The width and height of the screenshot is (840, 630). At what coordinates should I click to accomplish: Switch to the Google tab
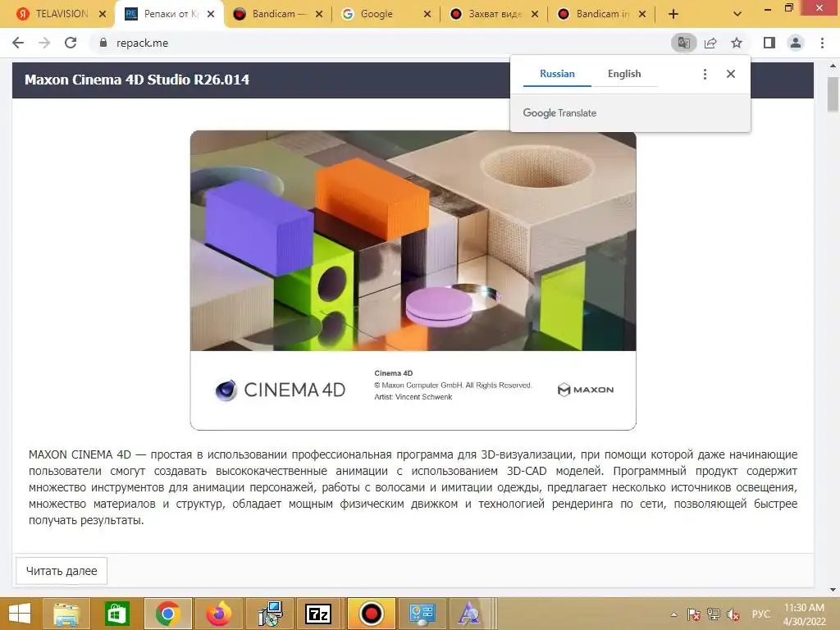pyautogui.click(x=376, y=14)
